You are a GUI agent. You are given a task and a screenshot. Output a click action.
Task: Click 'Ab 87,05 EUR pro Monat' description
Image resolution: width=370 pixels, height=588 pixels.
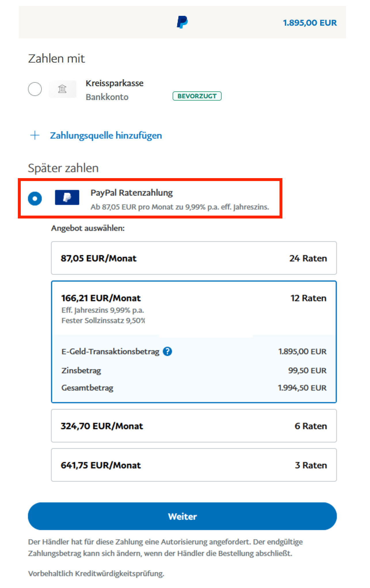pos(180,207)
